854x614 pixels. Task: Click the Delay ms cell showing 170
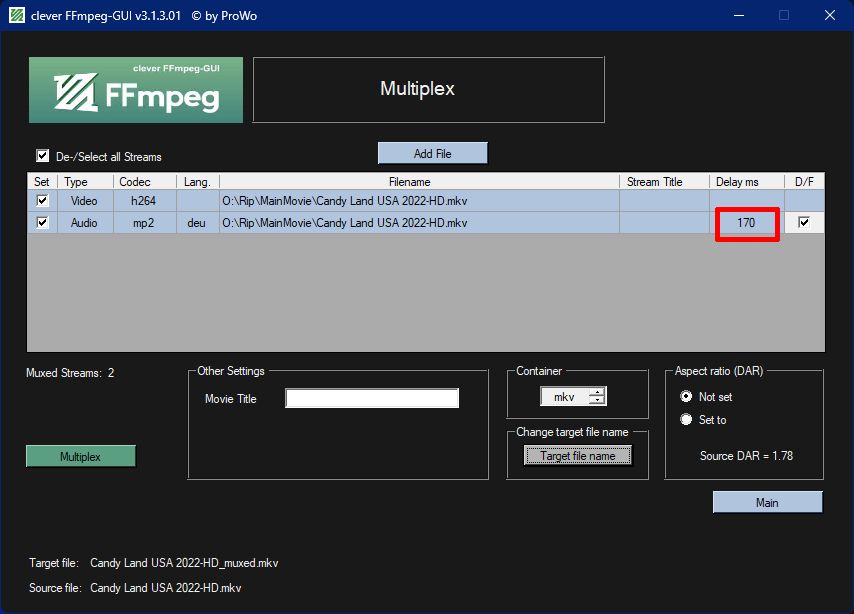746,223
